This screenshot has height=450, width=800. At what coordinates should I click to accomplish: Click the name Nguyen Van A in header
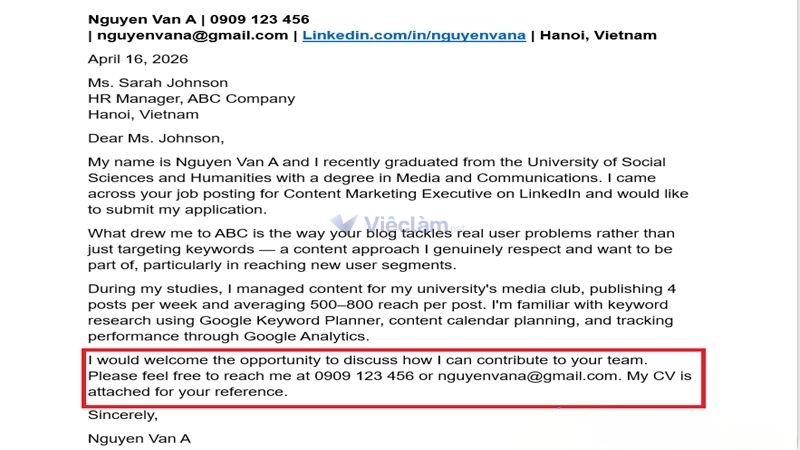pyautogui.click(x=142, y=19)
